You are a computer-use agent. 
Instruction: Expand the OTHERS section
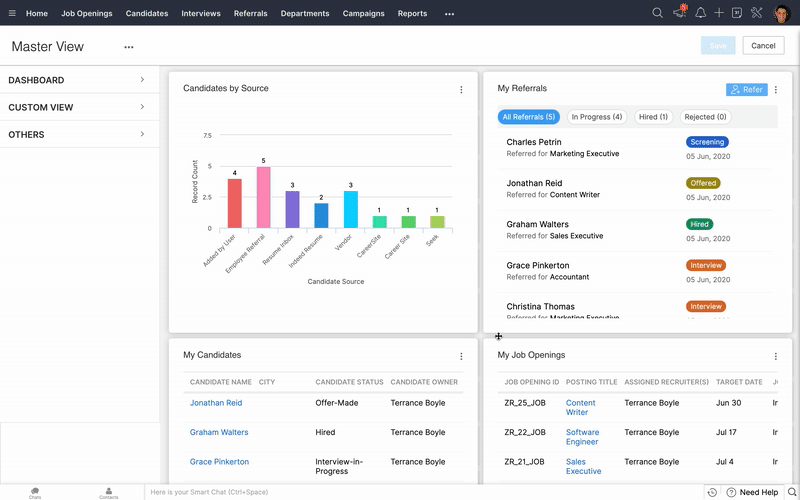[80, 134]
